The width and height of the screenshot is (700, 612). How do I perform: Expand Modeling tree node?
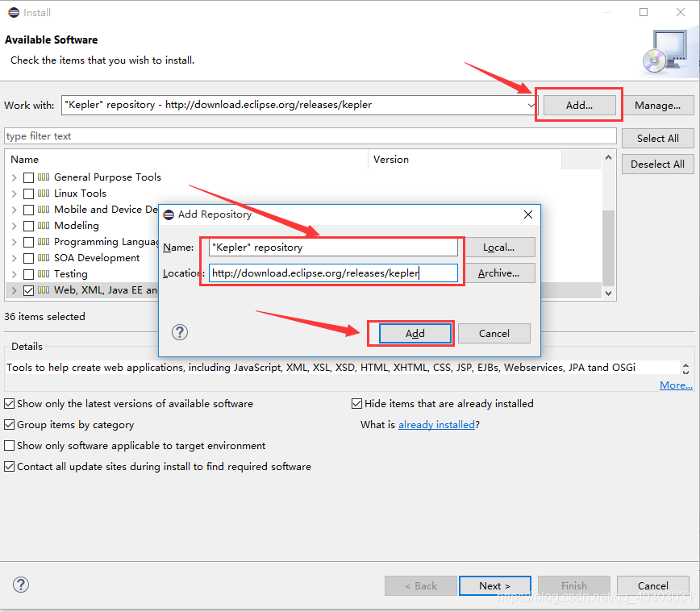(x=15, y=226)
